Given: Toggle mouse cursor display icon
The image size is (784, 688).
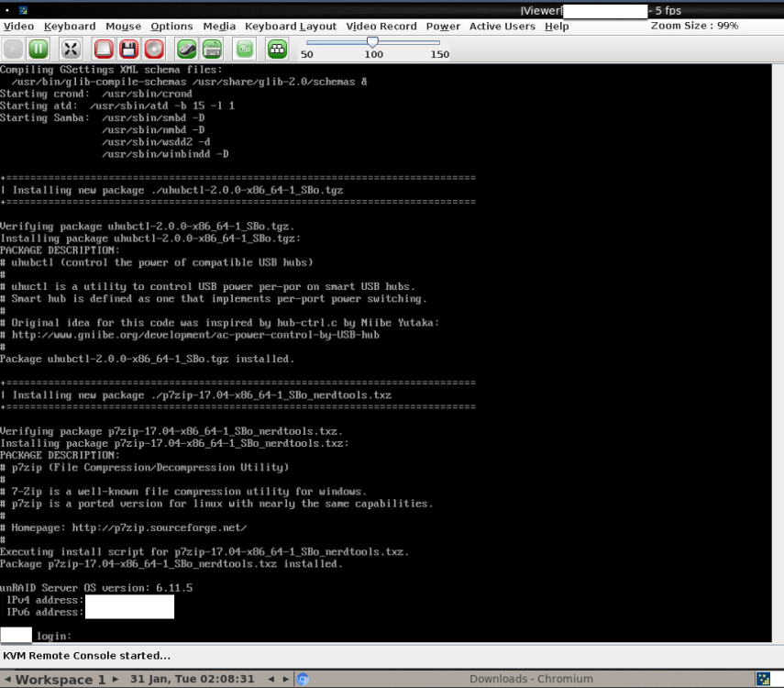Looking at the screenshot, I should (x=186, y=49).
